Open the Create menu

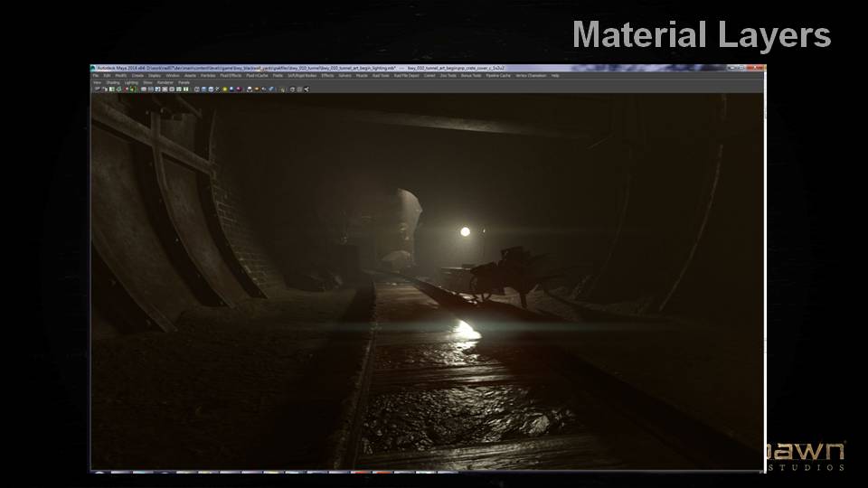137,76
